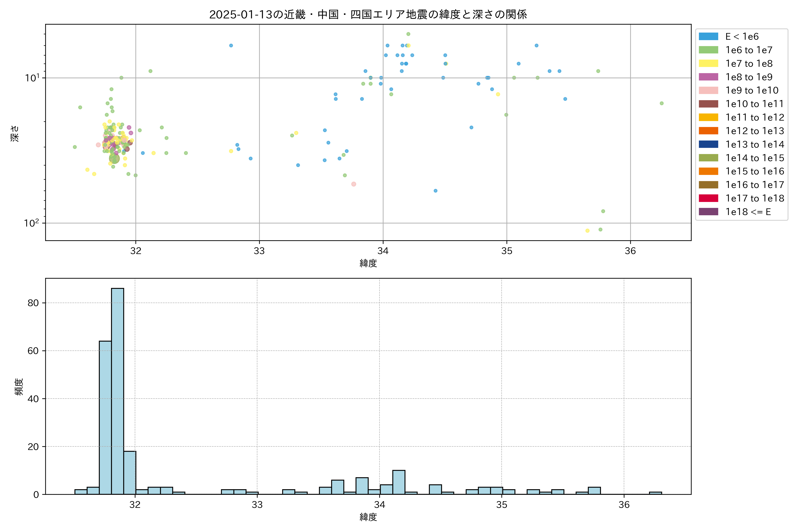Click the red 1e17 to 1e18 legend swatch

click(708, 198)
